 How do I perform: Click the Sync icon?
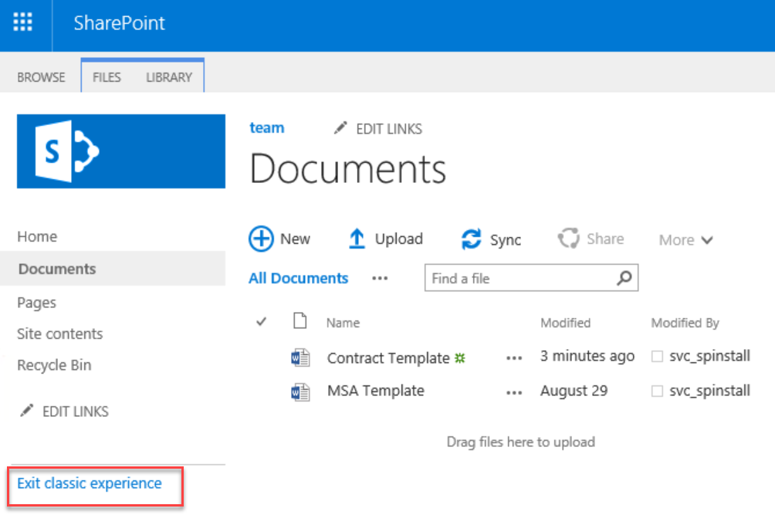click(x=471, y=239)
